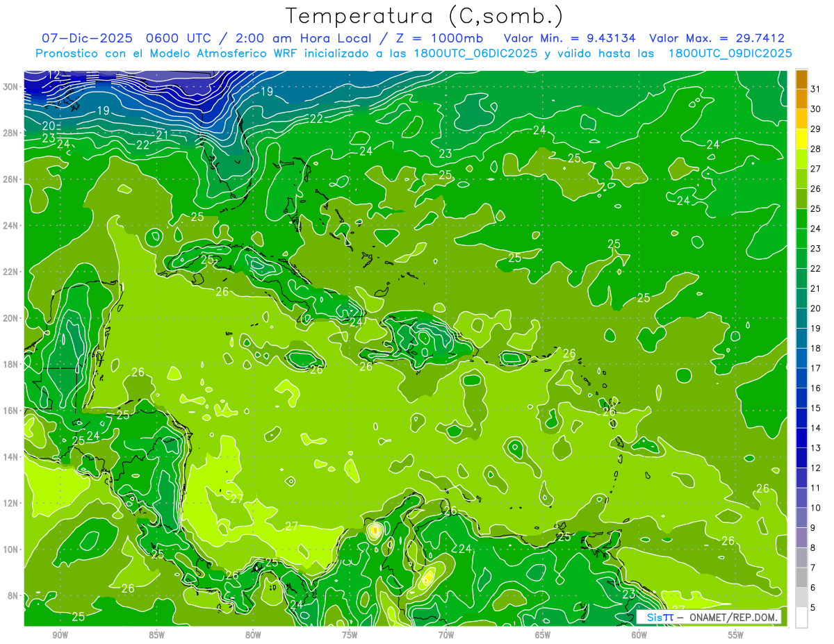Viewport: 834px width, 644px height.
Task: Click the "28N" latitude axis label
Action: click(x=11, y=133)
